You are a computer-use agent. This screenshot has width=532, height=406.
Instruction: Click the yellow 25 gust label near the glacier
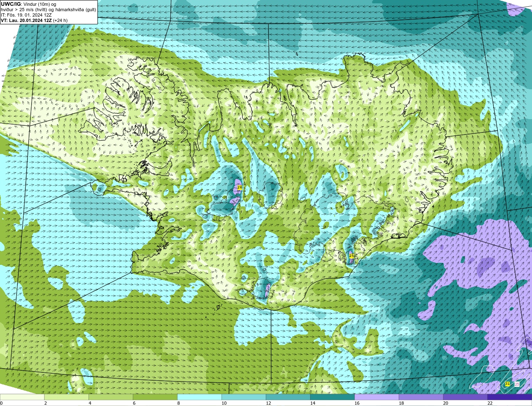(x=352, y=256)
